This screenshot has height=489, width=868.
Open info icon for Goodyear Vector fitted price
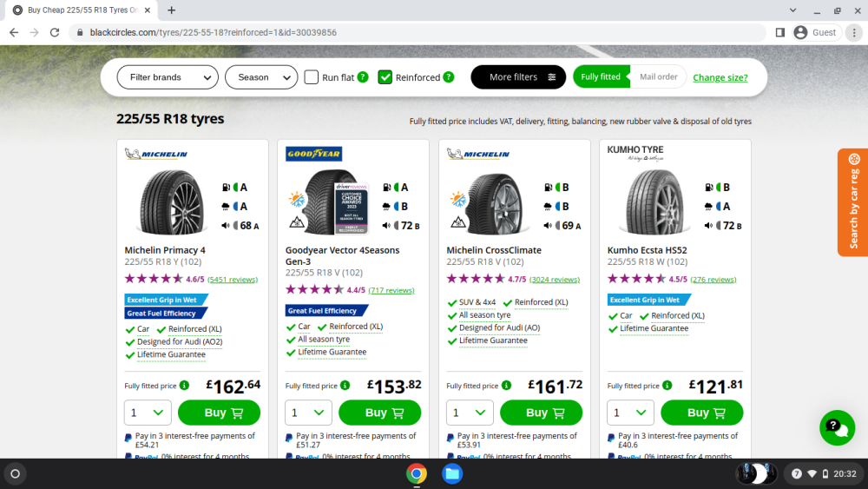pyautogui.click(x=345, y=386)
